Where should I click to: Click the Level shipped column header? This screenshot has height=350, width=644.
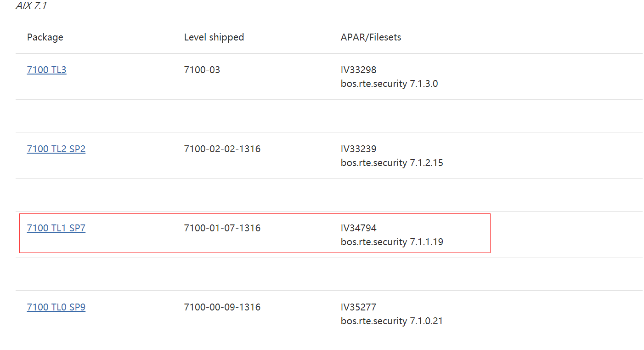tap(214, 37)
